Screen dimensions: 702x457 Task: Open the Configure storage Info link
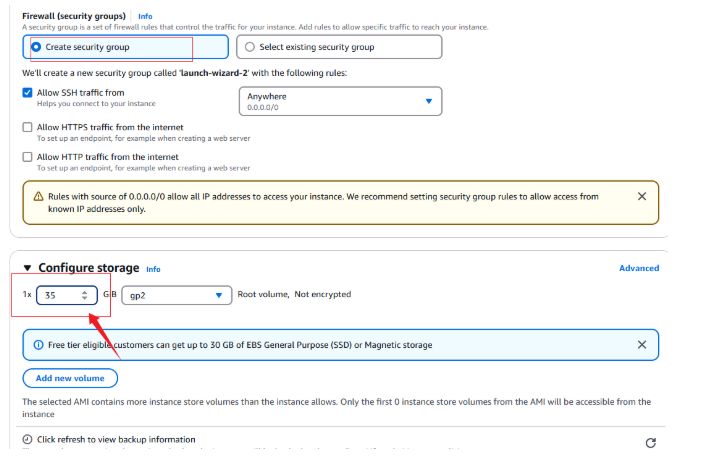pos(153,269)
